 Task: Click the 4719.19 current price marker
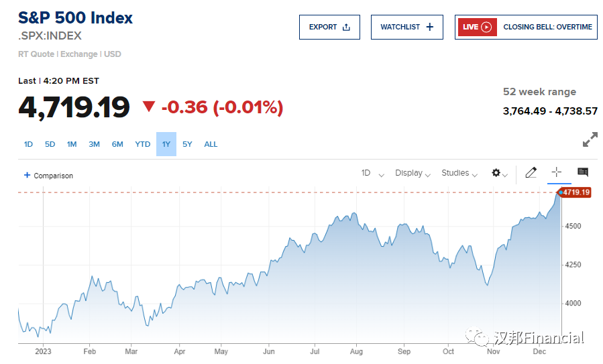[575, 192]
